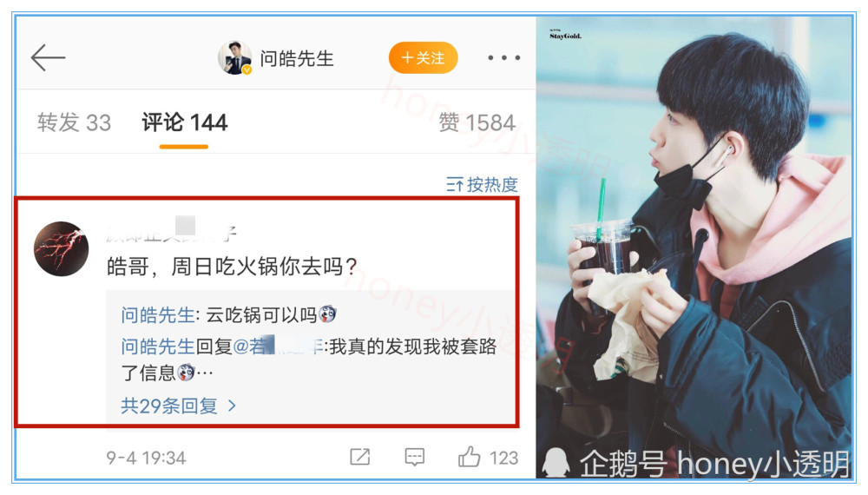868x495 pixels.
Task: Tap the comment text 皓哥，周日吃火锅你去吗？
Action: click(x=232, y=267)
